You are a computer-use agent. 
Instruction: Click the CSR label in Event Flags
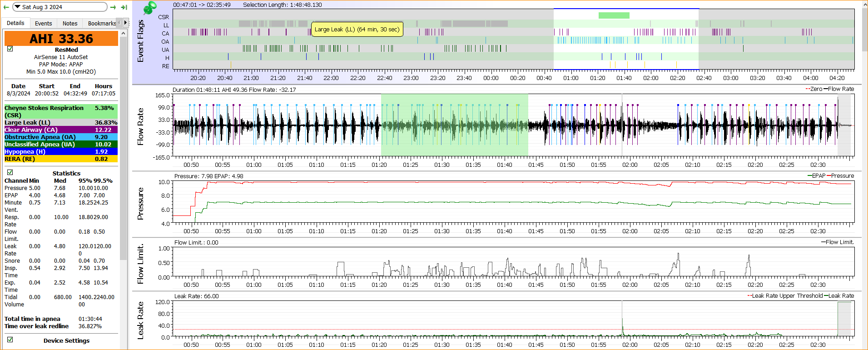164,17
